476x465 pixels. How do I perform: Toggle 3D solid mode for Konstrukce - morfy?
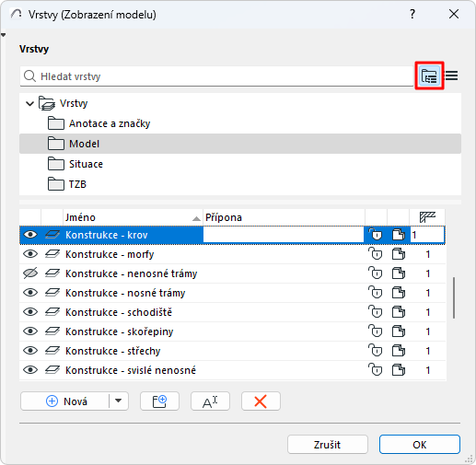tap(399, 254)
